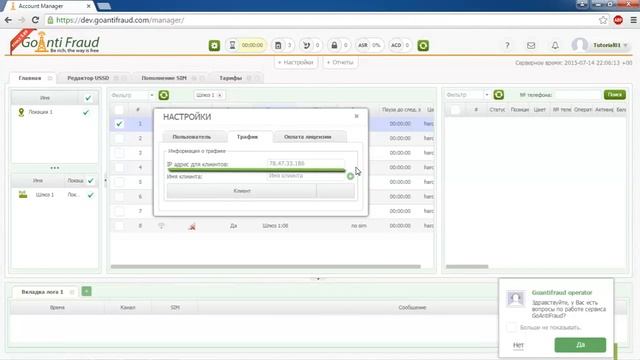Click the Имя клиента input field

point(306,176)
